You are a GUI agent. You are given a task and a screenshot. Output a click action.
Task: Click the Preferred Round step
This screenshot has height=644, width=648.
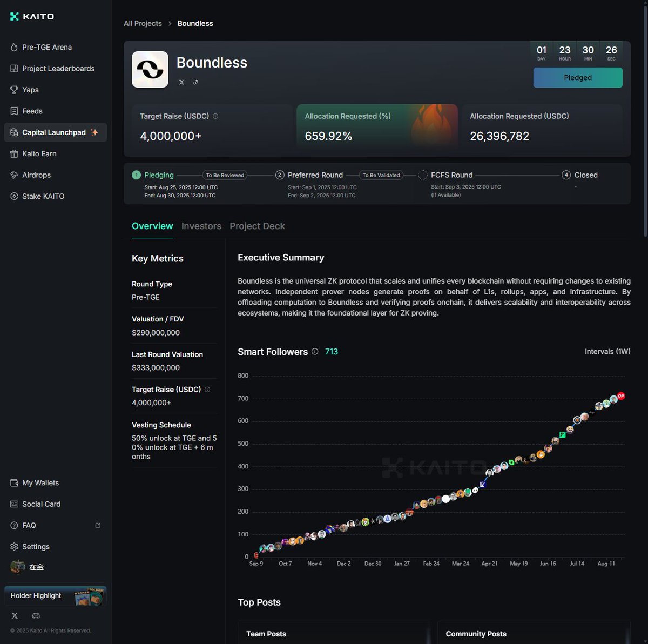309,175
